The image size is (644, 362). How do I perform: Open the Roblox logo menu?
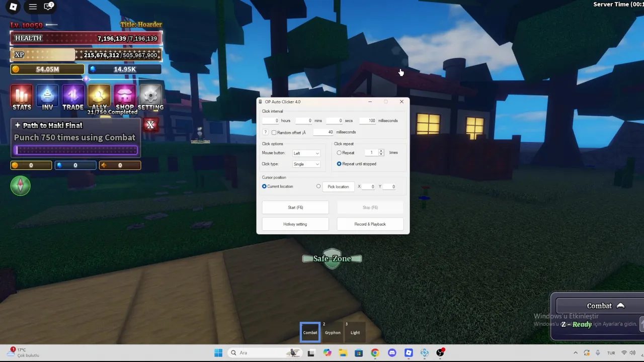click(x=14, y=7)
